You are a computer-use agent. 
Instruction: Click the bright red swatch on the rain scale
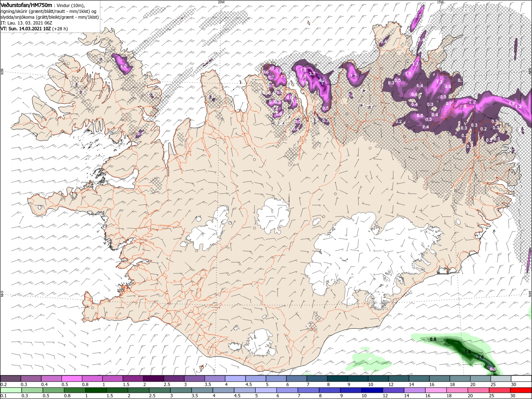[521, 390]
